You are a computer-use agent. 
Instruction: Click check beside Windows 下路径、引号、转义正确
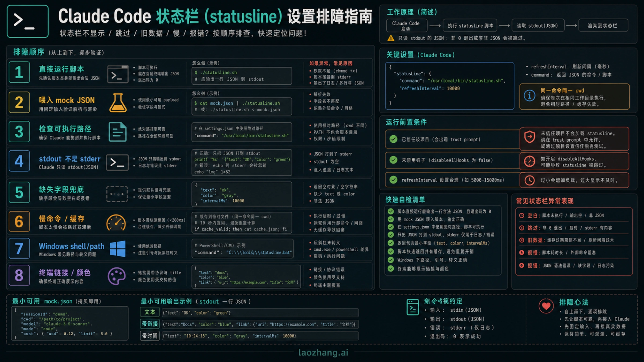point(391,260)
